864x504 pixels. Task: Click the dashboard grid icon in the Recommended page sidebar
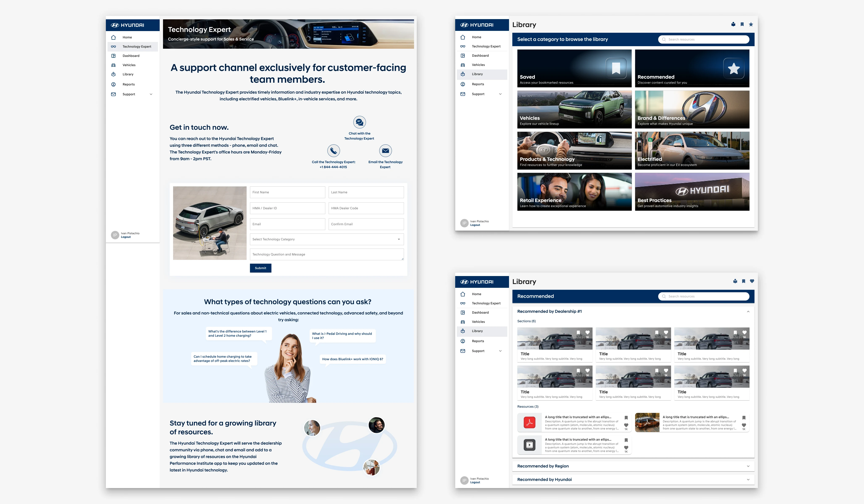(463, 313)
